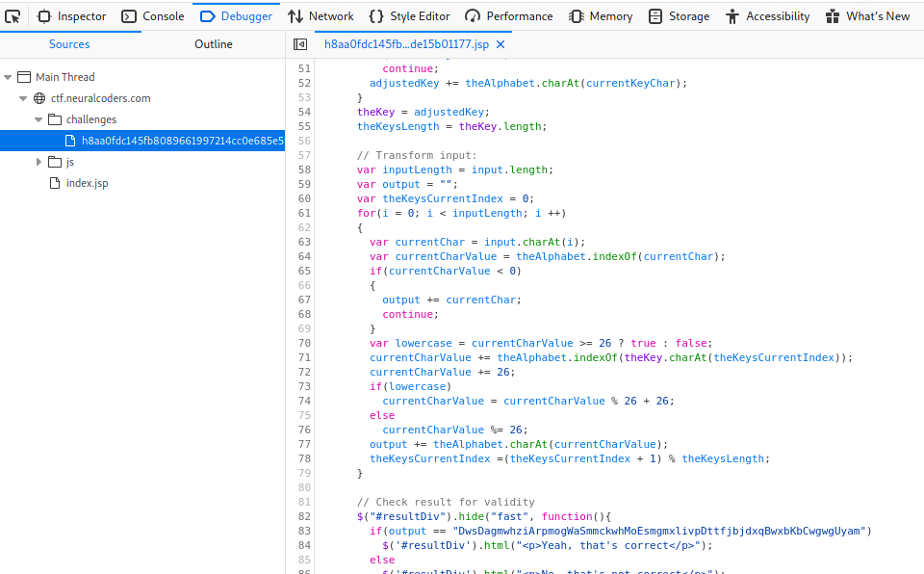Open the Inspector panel
Image resolution: width=924 pixels, height=574 pixels.
pos(72,16)
